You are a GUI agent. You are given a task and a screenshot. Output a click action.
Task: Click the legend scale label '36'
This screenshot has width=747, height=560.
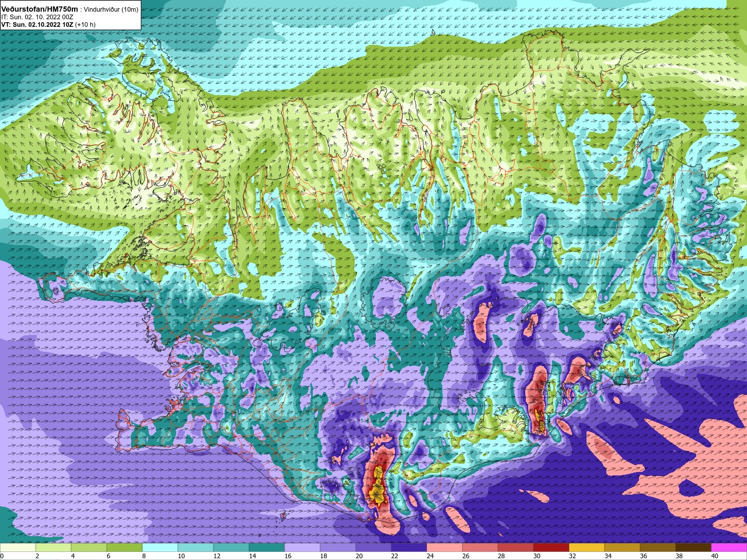[644, 556]
